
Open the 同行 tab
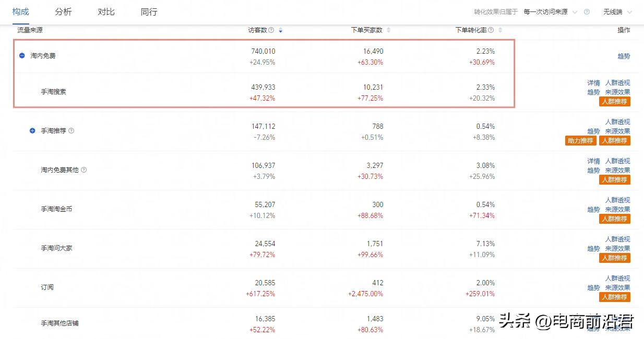[x=149, y=12]
